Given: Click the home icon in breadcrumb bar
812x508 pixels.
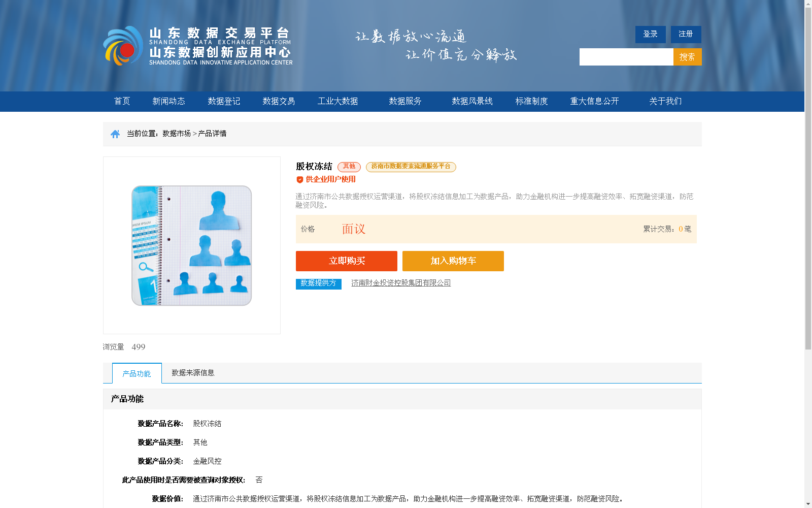Looking at the screenshot, I should pyautogui.click(x=115, y=134).
